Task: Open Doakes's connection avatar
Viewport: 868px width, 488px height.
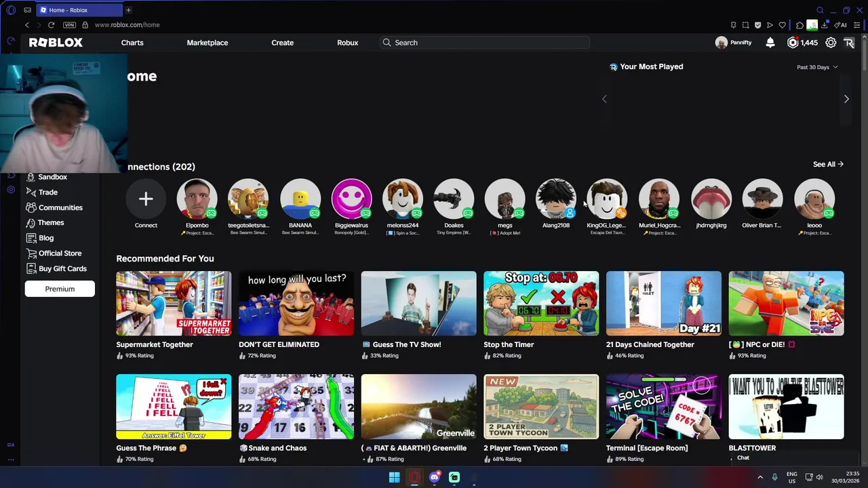Action: [x=454, y=199]
